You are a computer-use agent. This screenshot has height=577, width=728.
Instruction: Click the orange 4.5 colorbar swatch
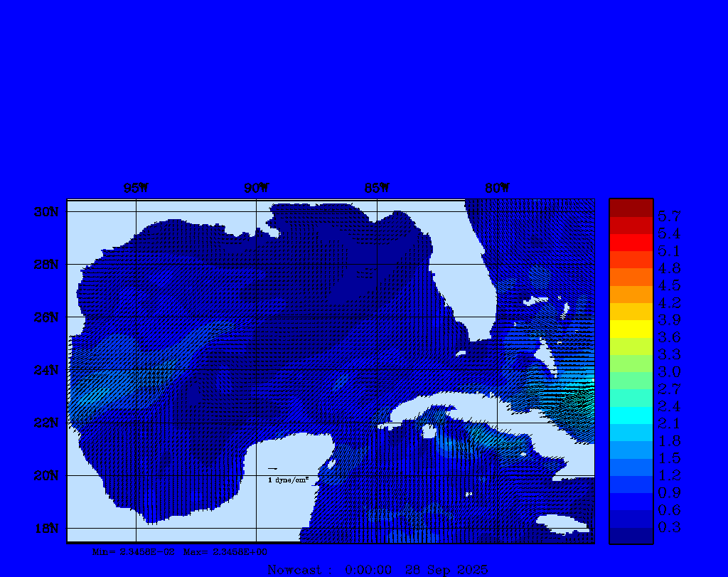point(631,277)
